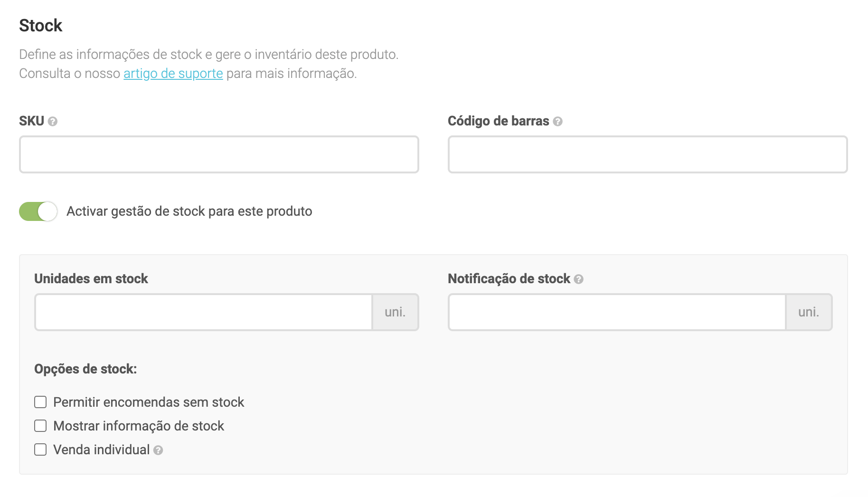Viewport: 868px width, 497px height.
Task: Focus the SKU text field
Action: (x=219, y=155)
